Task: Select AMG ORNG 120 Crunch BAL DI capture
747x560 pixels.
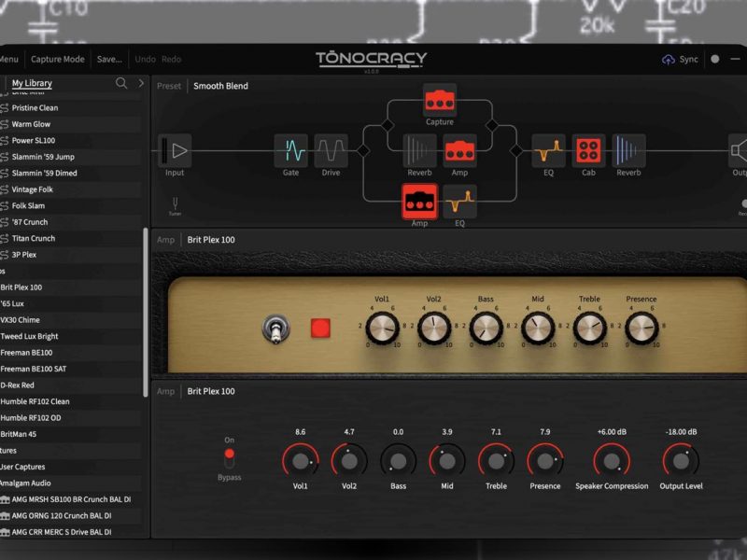Action: pyautogui.click(x=71, y=516)
